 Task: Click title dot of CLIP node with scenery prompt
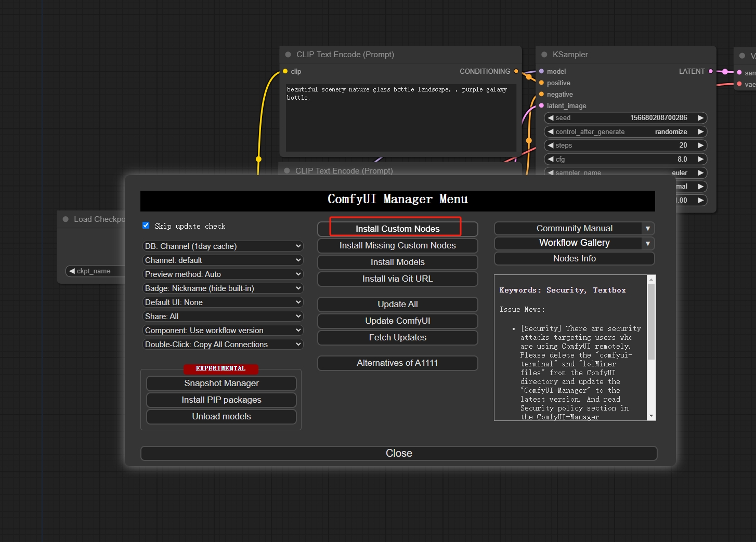coord(288,55)
